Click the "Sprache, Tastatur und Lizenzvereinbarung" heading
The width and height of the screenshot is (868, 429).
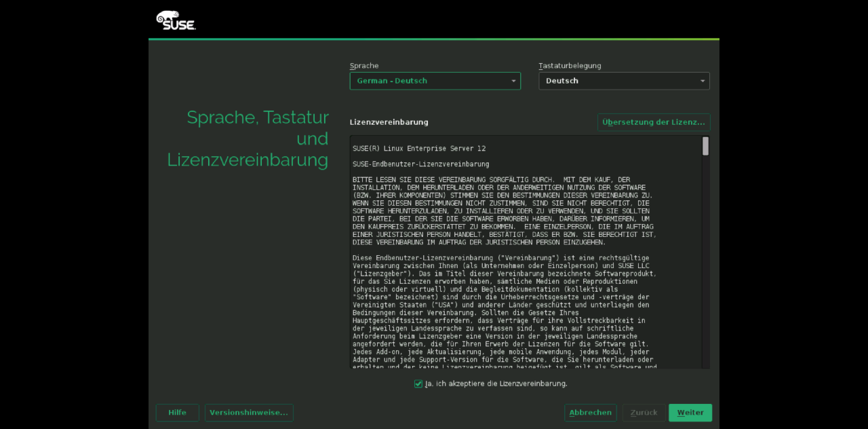tap(248, 138)
